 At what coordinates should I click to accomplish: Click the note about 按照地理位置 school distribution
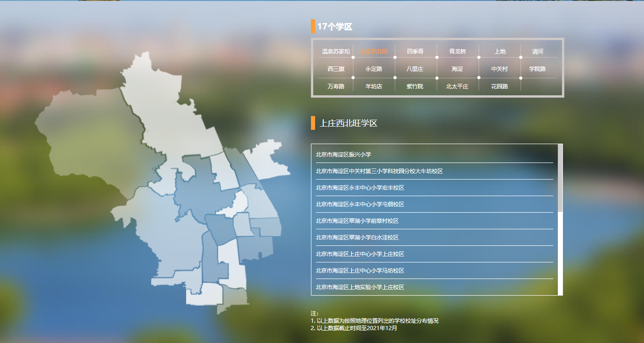(x=375, y=321)
